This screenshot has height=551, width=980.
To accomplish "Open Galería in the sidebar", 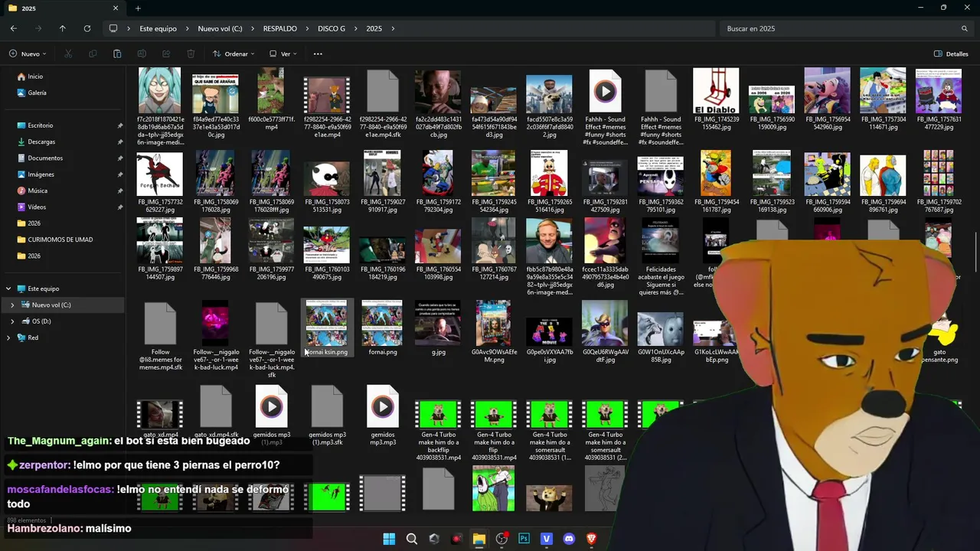I will [37, 93].
